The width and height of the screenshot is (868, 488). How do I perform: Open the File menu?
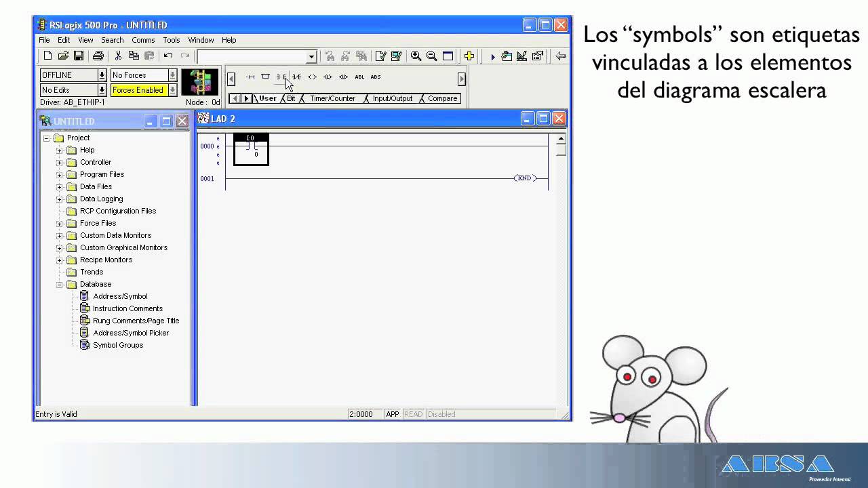click(x=44, y=40)
